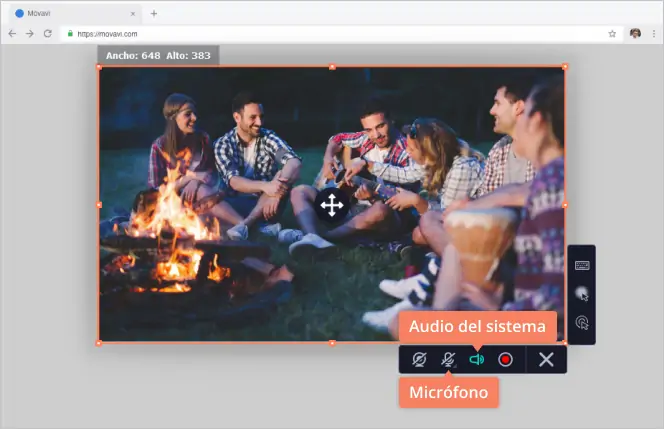Cancel capture with the X button

click(x=546, y=360)
